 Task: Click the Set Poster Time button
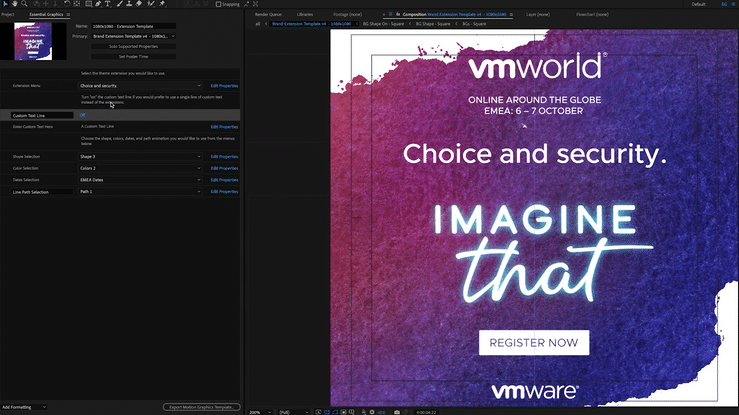[133, 57]
